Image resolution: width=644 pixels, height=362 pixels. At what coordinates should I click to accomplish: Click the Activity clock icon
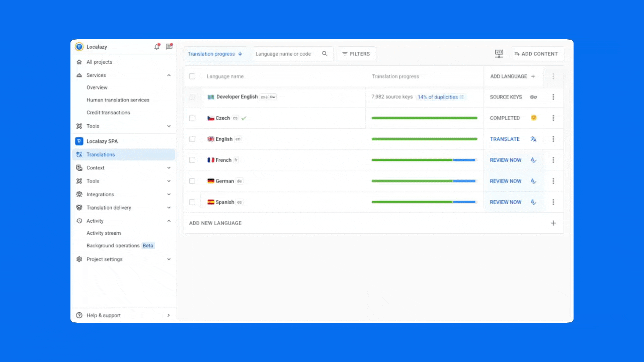click(x=79, y=221)
